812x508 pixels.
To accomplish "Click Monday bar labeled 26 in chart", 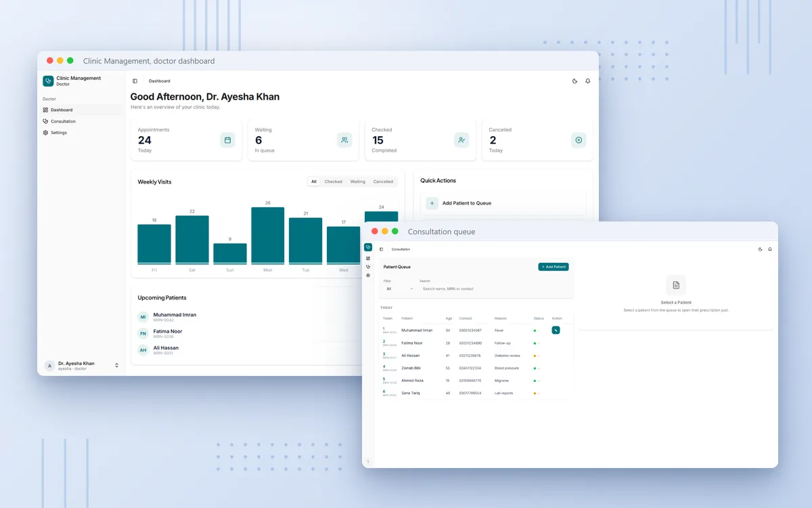I will point(268,236).
